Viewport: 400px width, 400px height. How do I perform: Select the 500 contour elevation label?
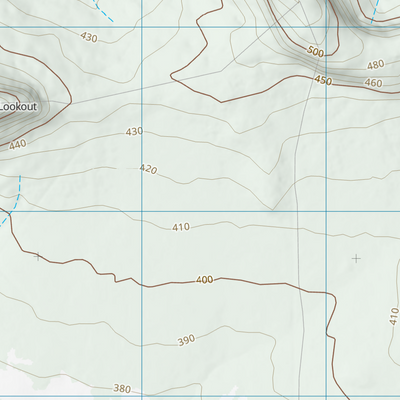[315, 52]
